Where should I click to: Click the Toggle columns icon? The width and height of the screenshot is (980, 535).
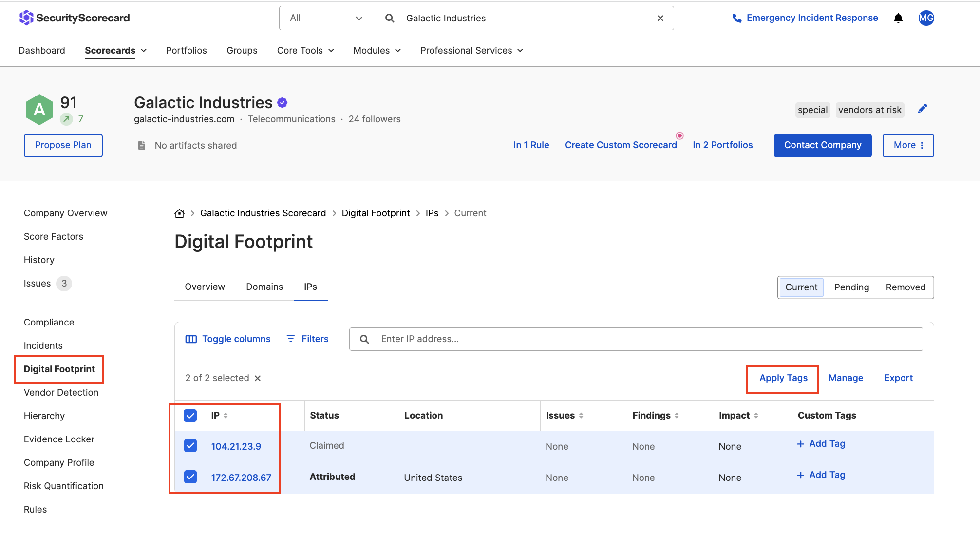[x=191, y=339]
